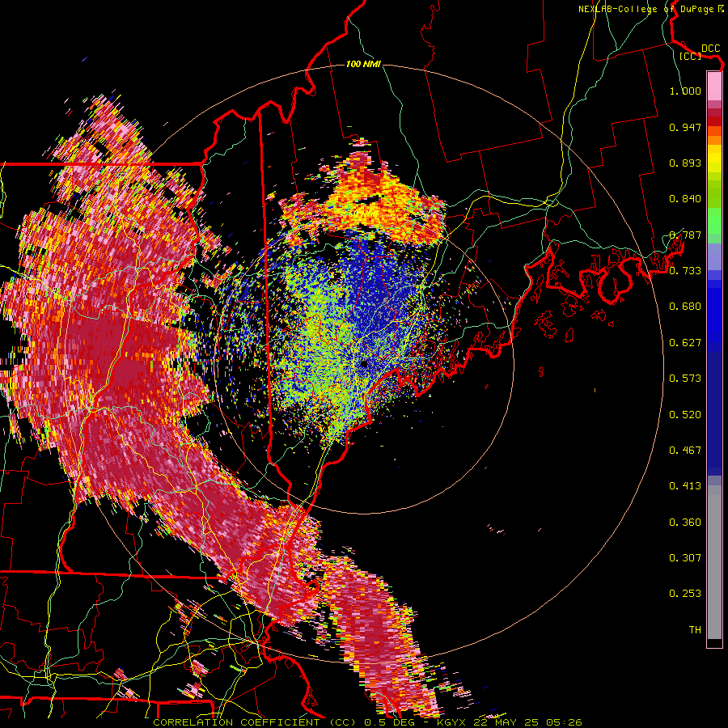Click the NEXLAB-College of DuPage credit text
Image resolution: width=728 pixels, height=728 pixels.
tap(647, 9)
